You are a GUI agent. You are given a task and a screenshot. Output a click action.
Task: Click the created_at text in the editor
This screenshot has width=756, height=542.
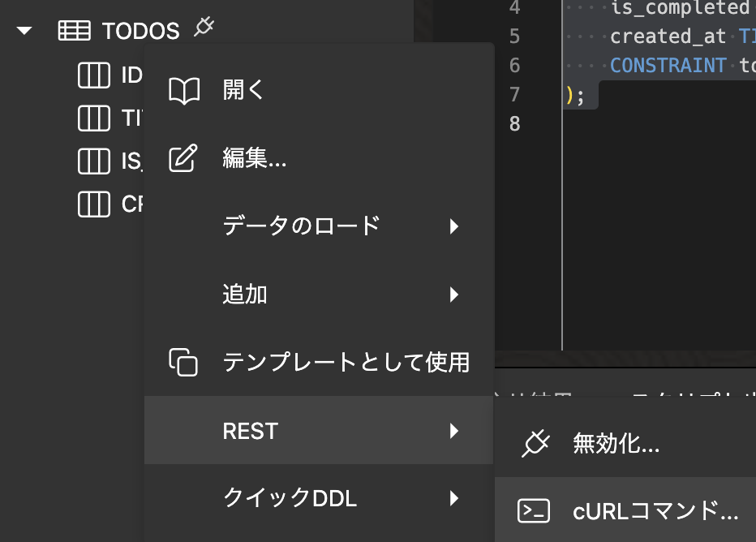pos(668,37)
